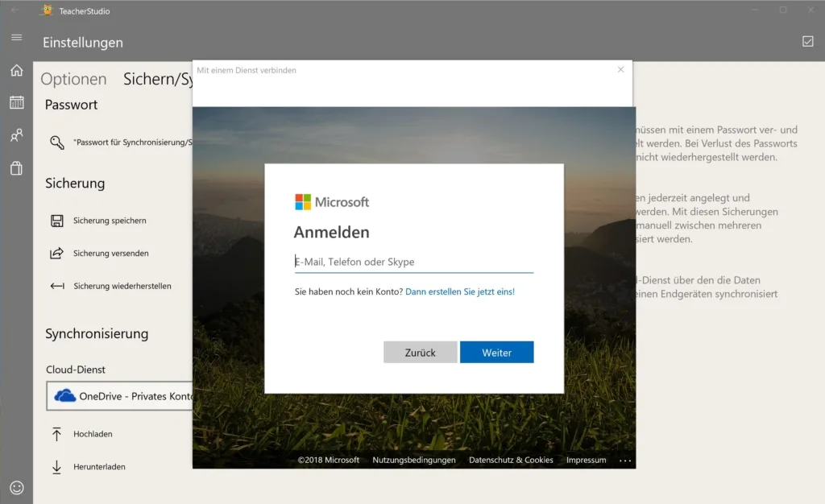Click the Cloud-Dienst label
The width and height of the screenshot is (825, 504).
pos(75,370)
